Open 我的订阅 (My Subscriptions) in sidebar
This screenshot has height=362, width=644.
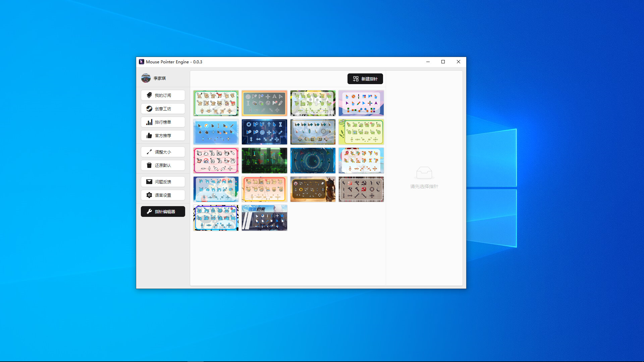click(x=163, y=95)
